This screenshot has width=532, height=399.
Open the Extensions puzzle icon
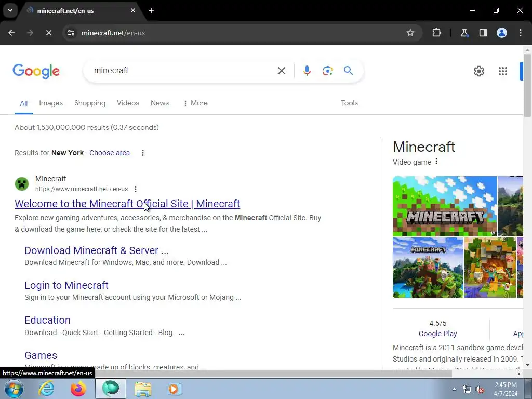click(436, 33)
